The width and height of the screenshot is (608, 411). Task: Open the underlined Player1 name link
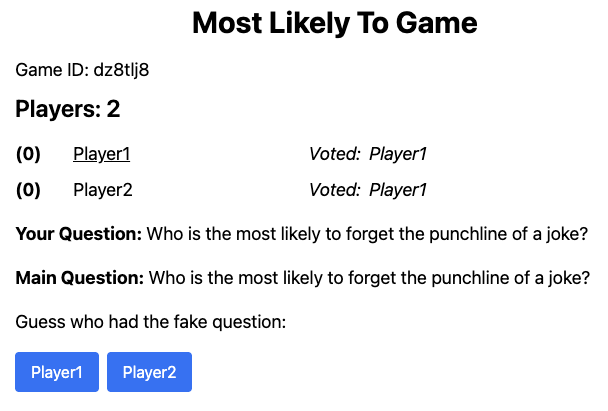click(x=102, y=154)
